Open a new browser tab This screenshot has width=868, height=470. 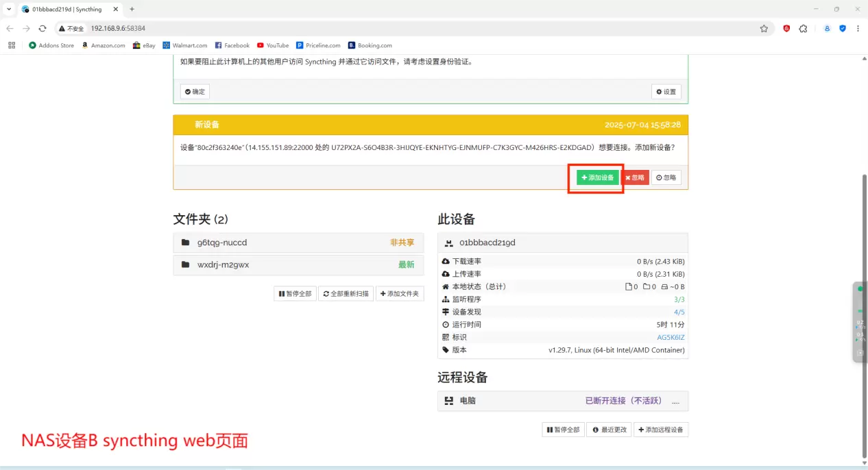pyautogui.click(x=132, y=9)
